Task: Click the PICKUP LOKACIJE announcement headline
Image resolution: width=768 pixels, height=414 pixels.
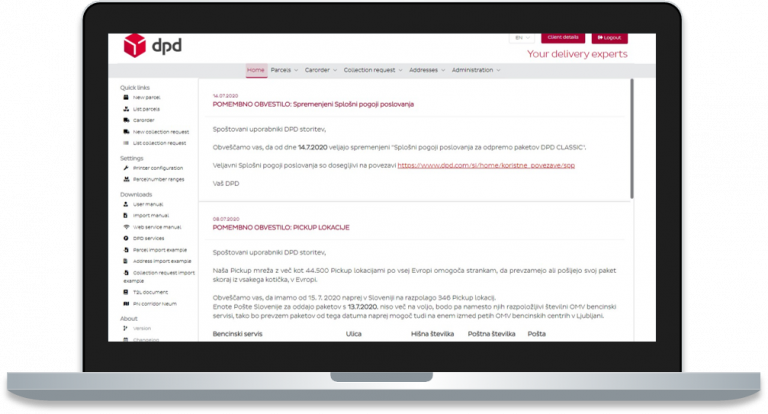Action: 281,228
